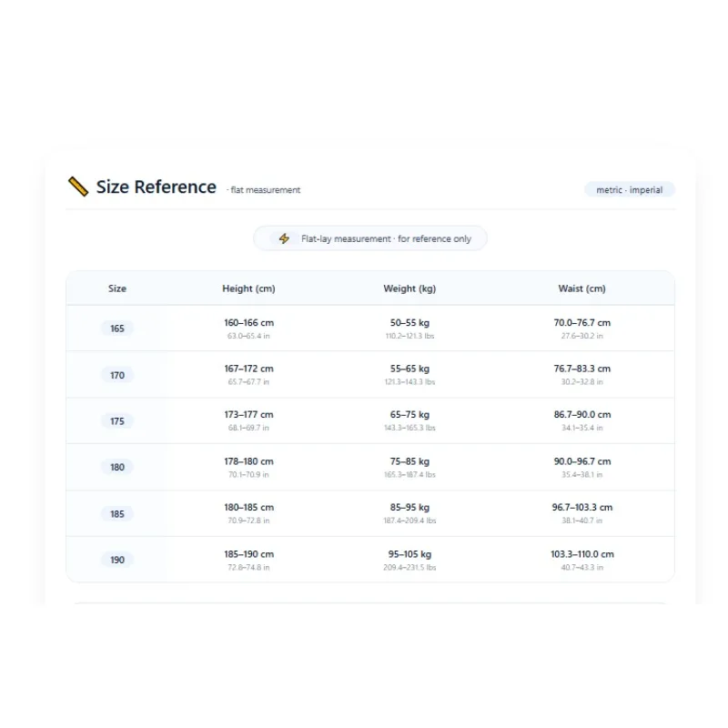Click the Size column header

click(x=117, y=288)
